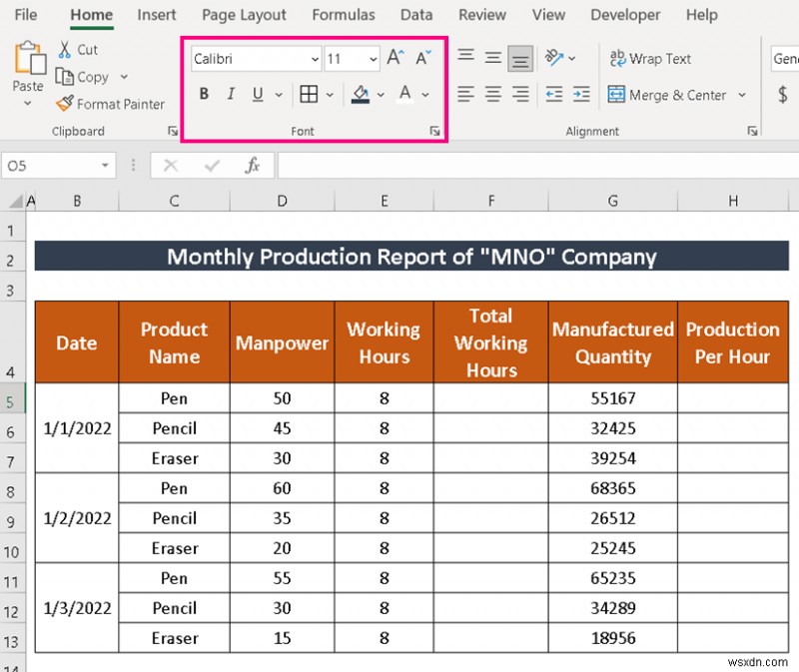
Task: Enable Wrap Text
Action: click(650, 58)
